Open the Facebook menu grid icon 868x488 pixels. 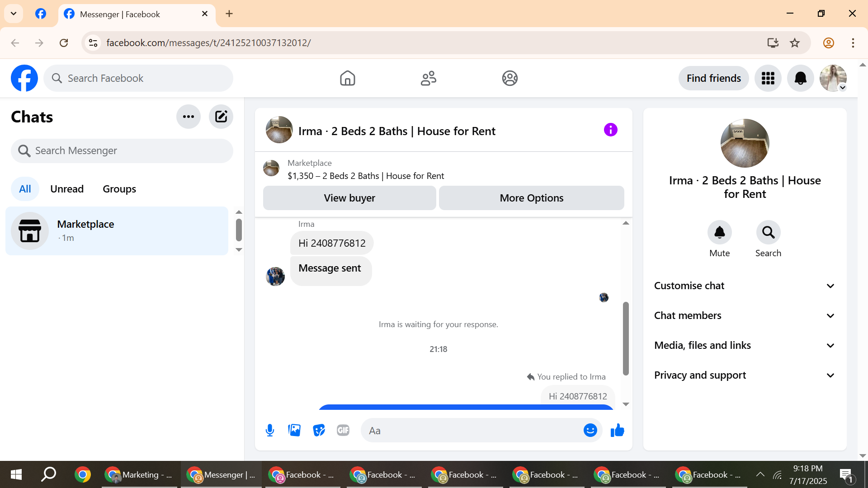tap(768, 78)
